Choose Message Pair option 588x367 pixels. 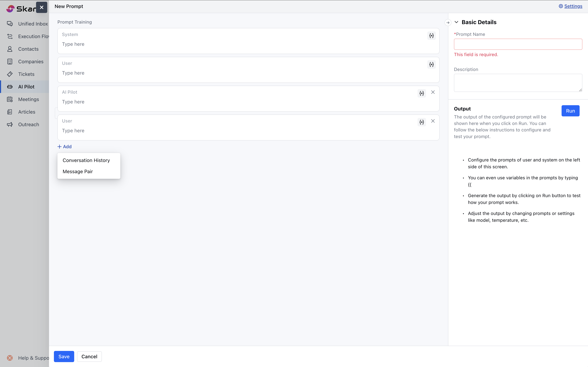pyautogui.click(x=78, y=171)
